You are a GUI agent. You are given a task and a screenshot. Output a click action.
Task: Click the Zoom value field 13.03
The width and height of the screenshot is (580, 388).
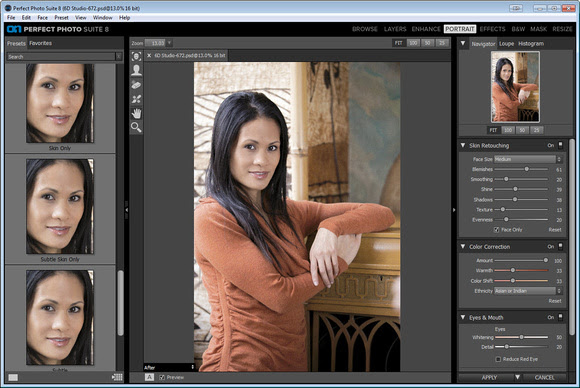[x=155, y=43]
